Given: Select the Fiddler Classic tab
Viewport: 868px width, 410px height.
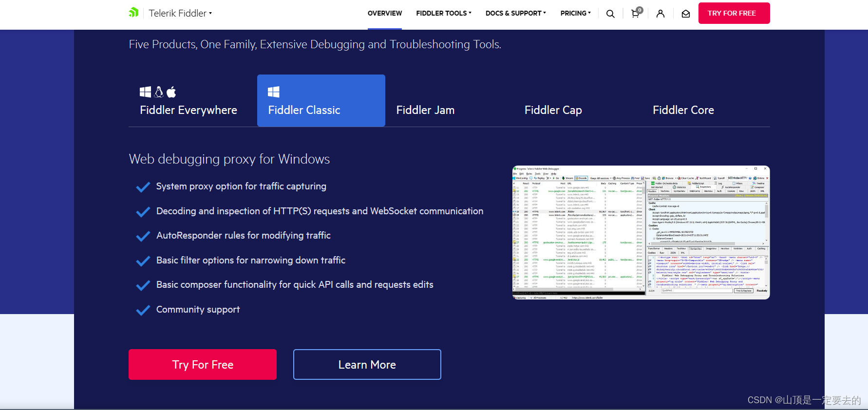Looking at the screenshot, I should tap(321, 101).
